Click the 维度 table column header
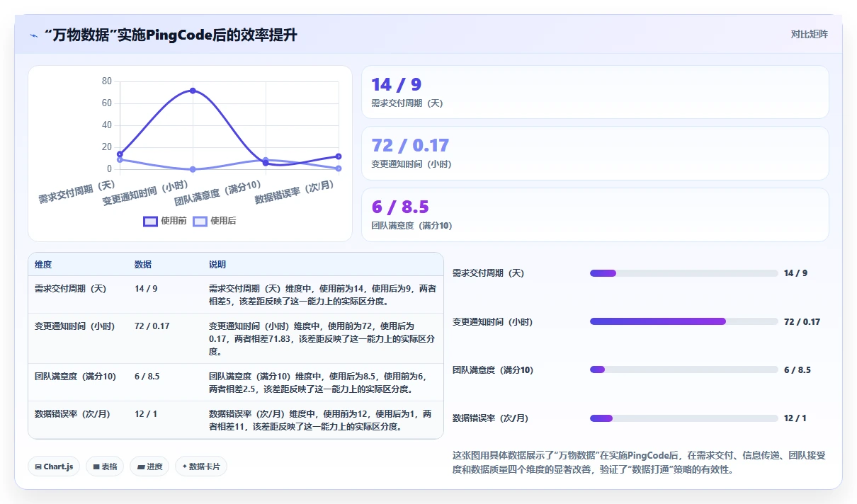 pos(43,265)
